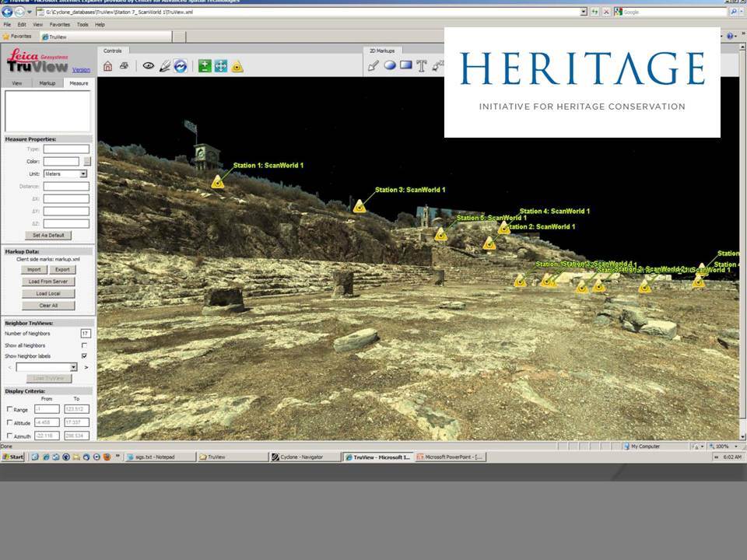Click Station 3: ScanWorld 1 marker triangle
Screen dimensions: 747x560
(359, 205)
